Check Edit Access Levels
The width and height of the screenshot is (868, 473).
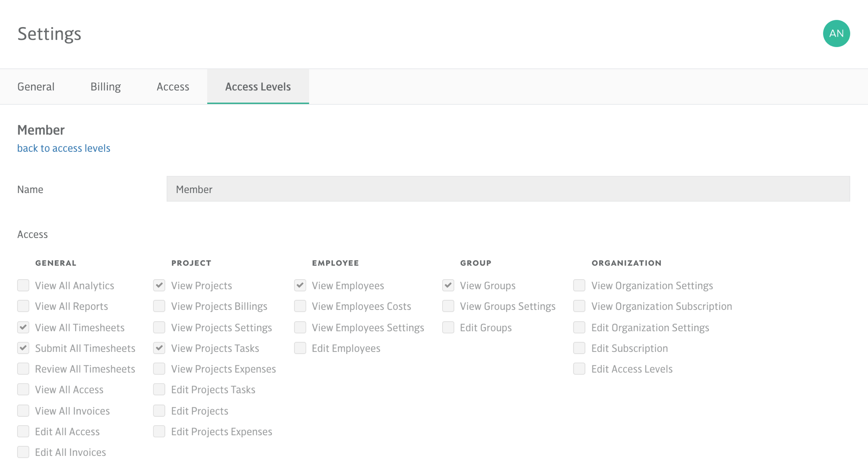579,369
